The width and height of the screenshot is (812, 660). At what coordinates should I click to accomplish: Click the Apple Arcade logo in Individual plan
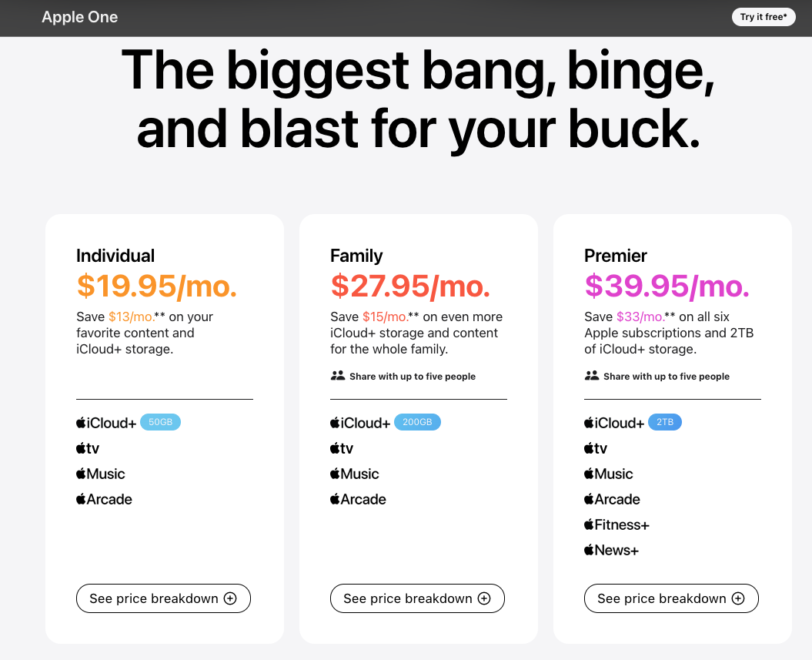coord(104,499)
